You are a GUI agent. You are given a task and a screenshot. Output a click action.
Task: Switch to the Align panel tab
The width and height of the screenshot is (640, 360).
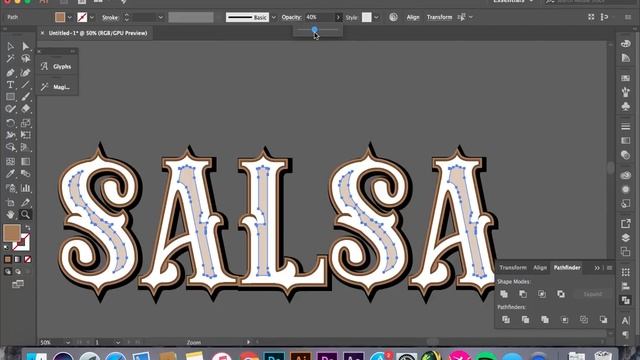pos(540,268)
